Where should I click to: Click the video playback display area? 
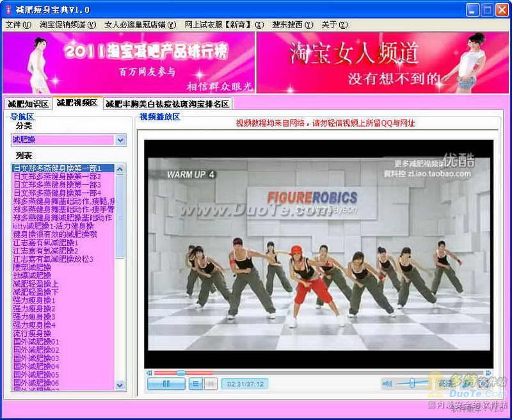(x=319, y=254)
